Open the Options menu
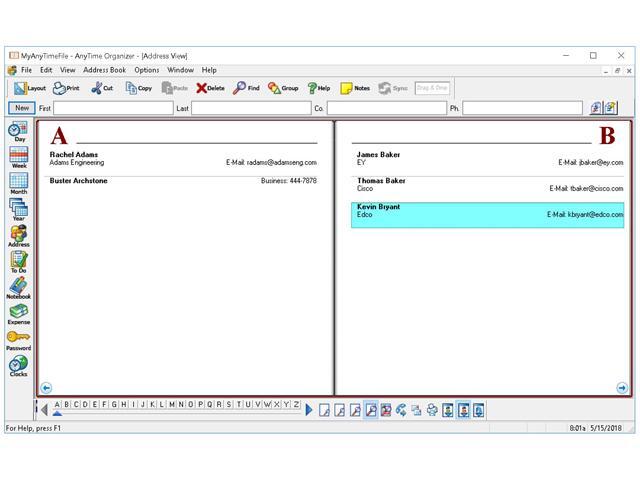This screenshot has width=640, height=480. coord(146,70)
